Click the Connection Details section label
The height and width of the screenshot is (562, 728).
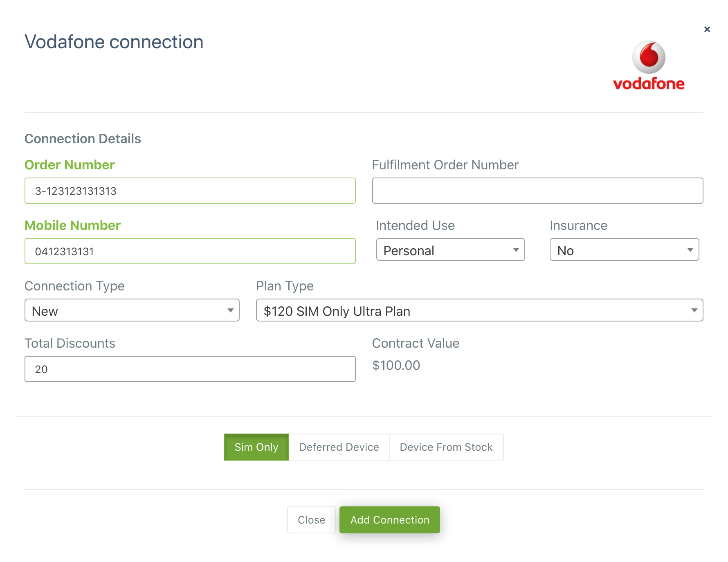coord(83,139)
